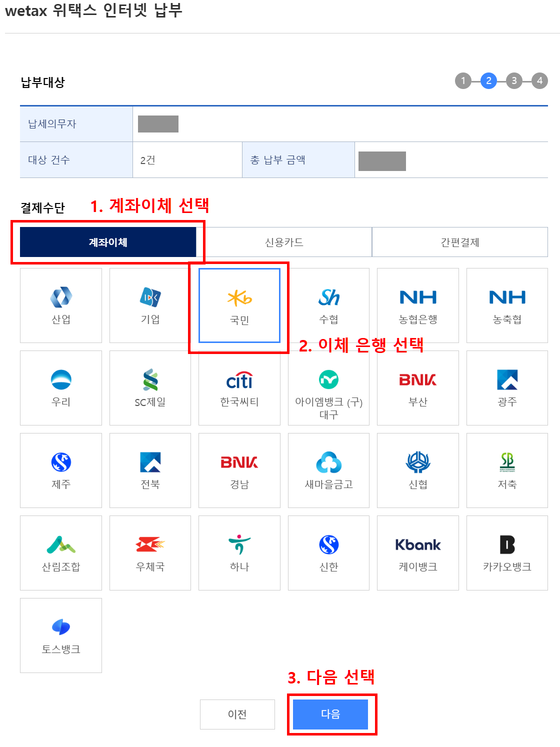The height and width of the screenshot is (747, 560).
Task: Choose 농축협 NH option
Action: tap(507, 305)
